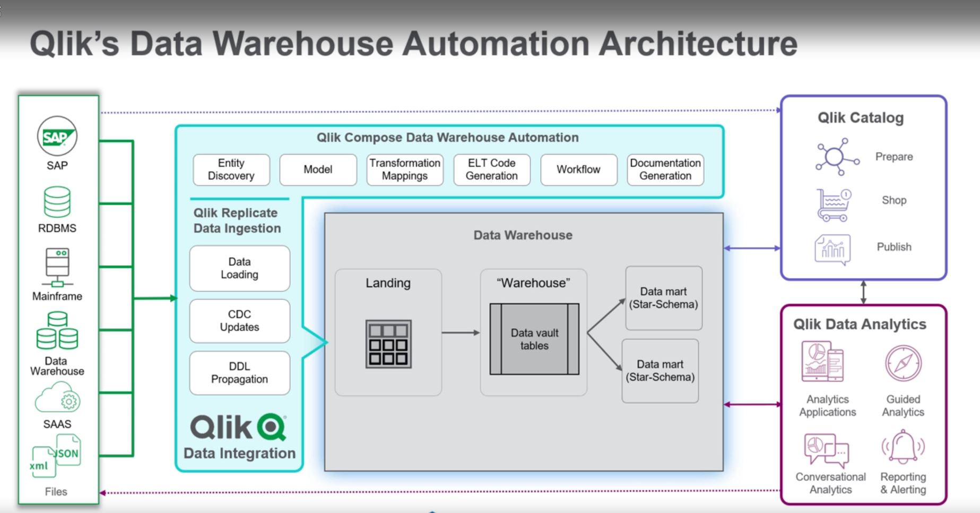
Task: Click the Publish chart icon
Action: 832,250
